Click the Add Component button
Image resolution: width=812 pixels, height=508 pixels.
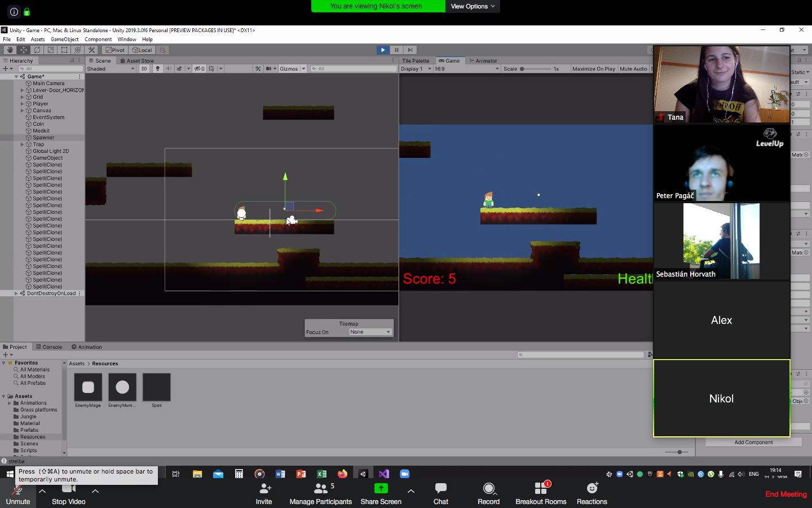click(753, 442)
